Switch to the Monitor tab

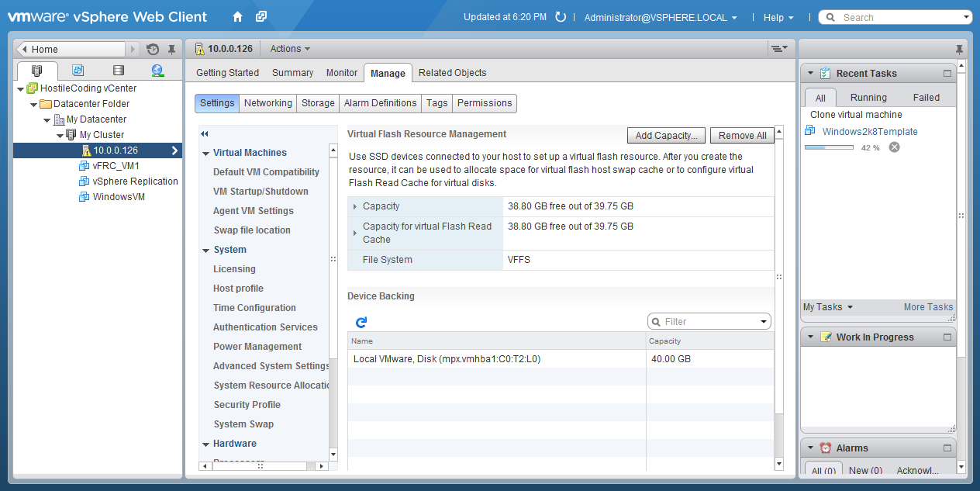point(342,73)
